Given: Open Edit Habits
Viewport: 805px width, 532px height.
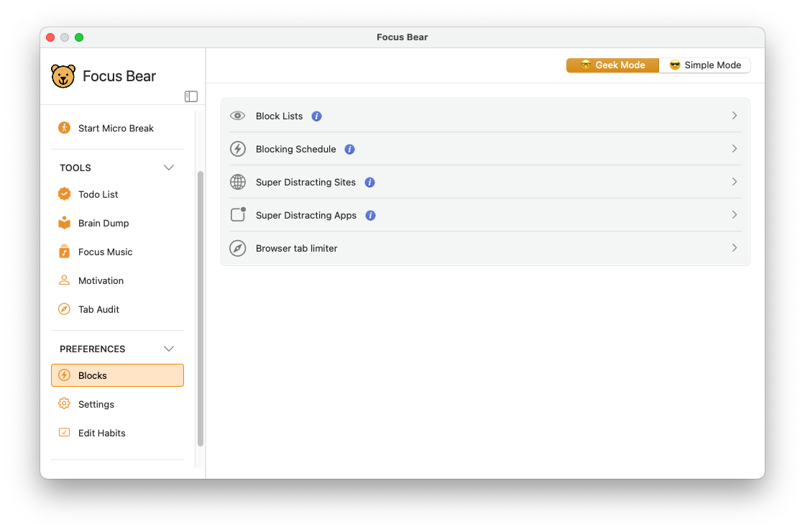Looking at the screenshot, I should (118, 433).
